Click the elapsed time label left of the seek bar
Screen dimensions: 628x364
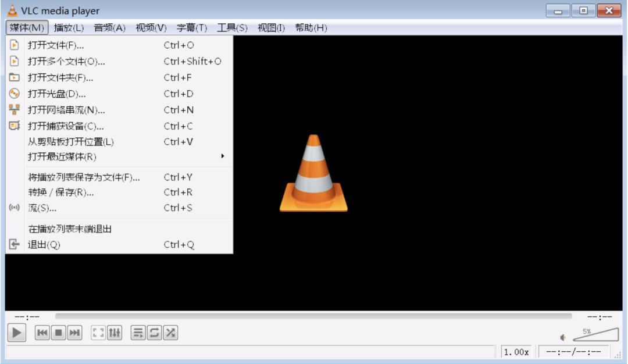pyautogui.click(x=27, y=317)
